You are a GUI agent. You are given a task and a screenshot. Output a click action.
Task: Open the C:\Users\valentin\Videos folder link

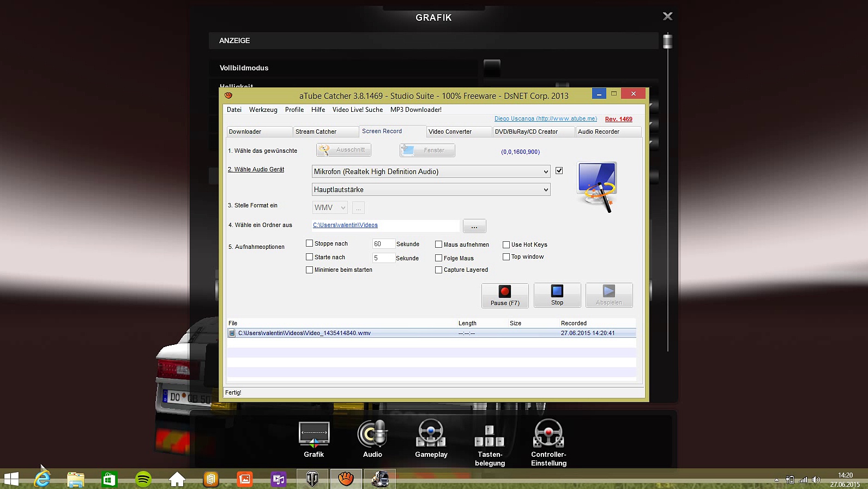[x=345, y=225]
